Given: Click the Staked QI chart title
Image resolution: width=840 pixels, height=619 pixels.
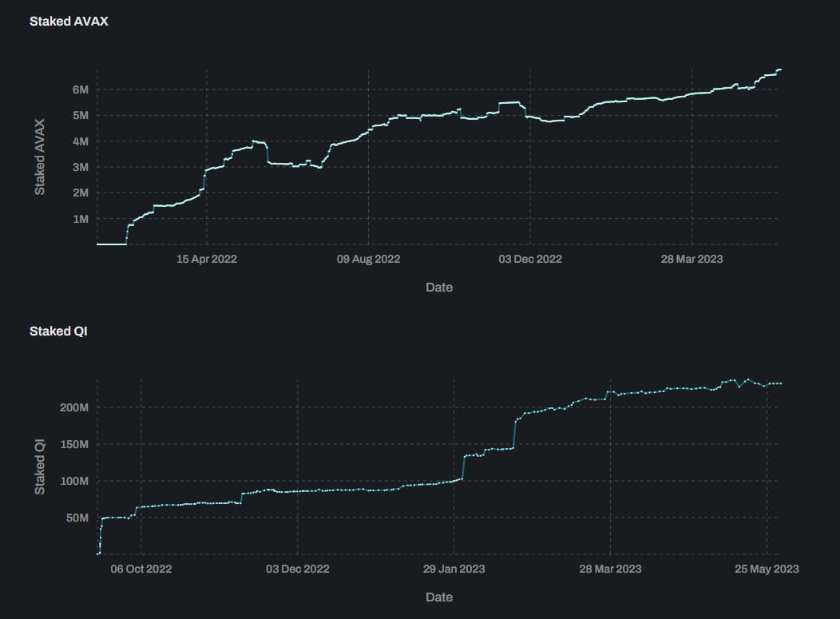Looking at the screenshot, I should point(57,331).
